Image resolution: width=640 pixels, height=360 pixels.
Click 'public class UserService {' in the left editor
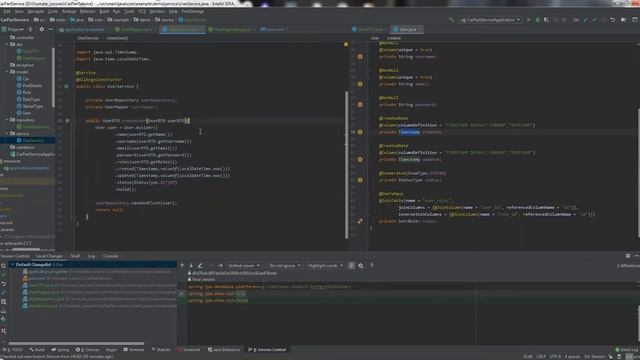[x=107, y=87]
